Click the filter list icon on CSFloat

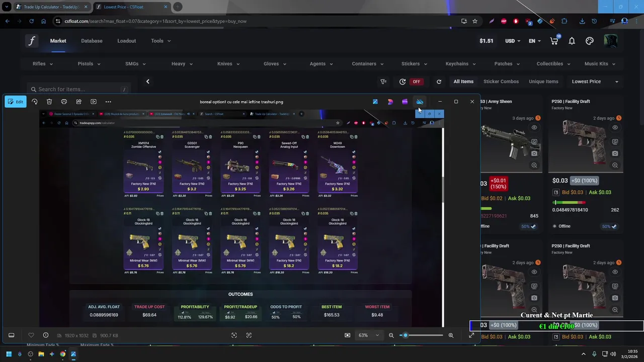(383, 81)
